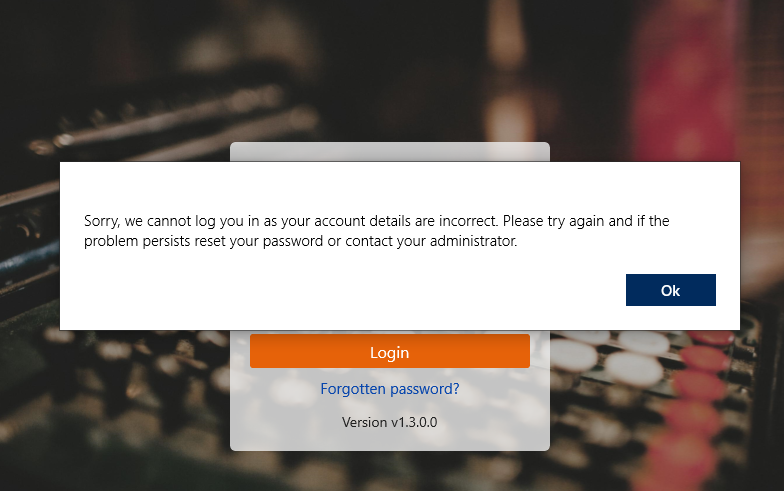This screenshot has width=784, height=491.
Task: Click the Version v1.3.0.0 label
Action: [390, 422]
